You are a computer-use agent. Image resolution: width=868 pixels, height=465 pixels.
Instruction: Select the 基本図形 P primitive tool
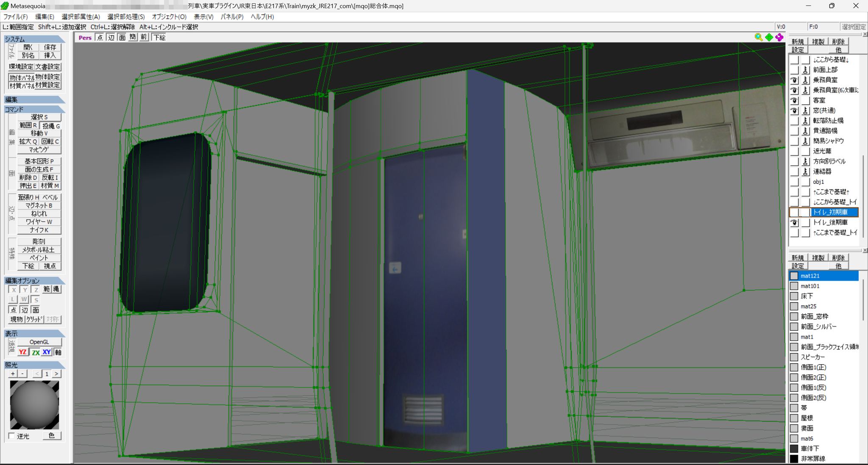[39, 161]
